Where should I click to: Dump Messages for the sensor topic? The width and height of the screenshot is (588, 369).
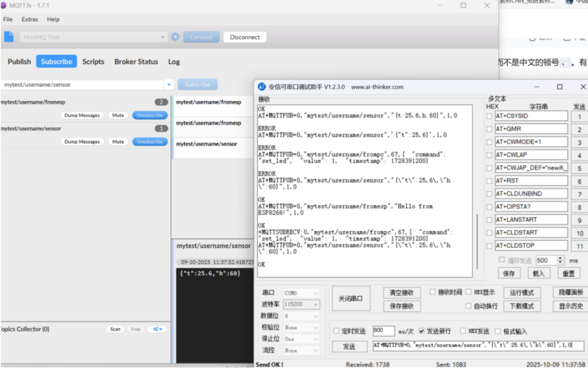click(x=82, y=141)
